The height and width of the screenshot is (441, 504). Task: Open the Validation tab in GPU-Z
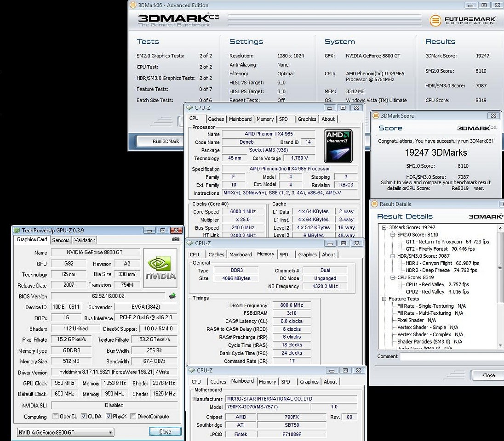click(x=85, y=240)
